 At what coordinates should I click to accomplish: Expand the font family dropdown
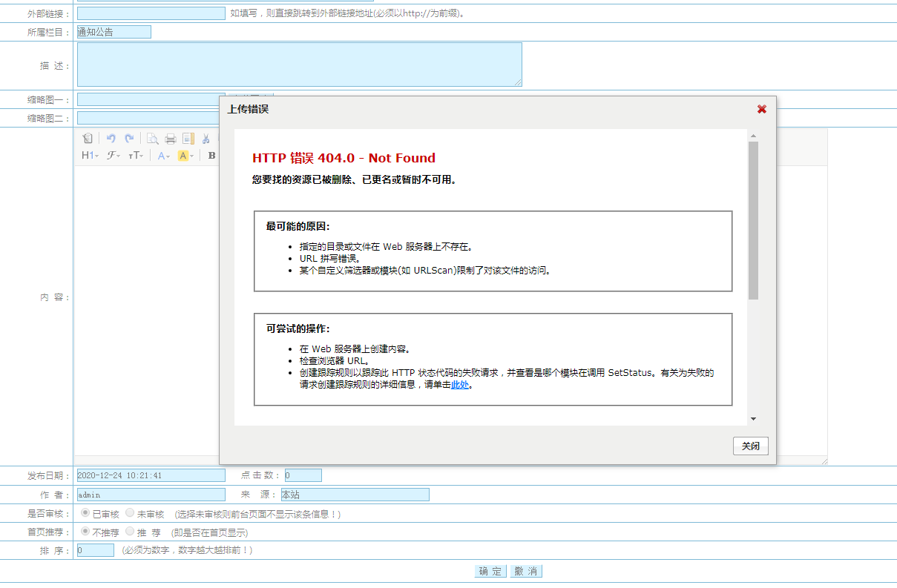pyautogui.click(x=112, y=156)
